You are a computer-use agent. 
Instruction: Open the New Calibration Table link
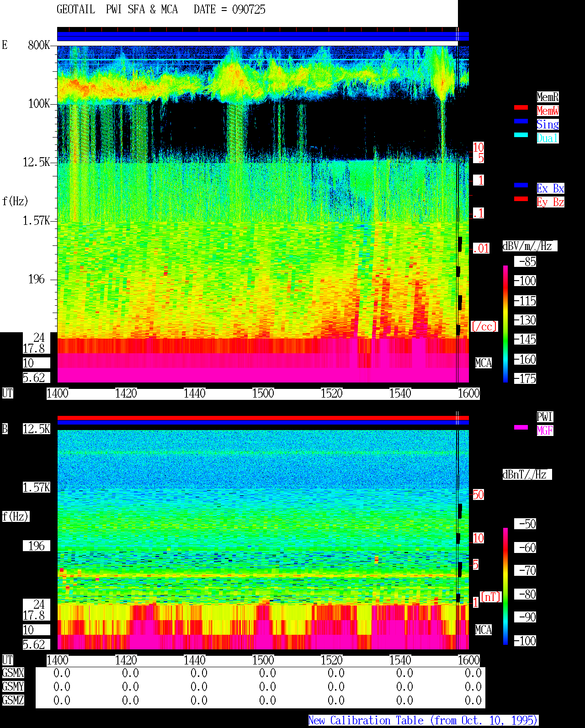[x=423, y=721]
